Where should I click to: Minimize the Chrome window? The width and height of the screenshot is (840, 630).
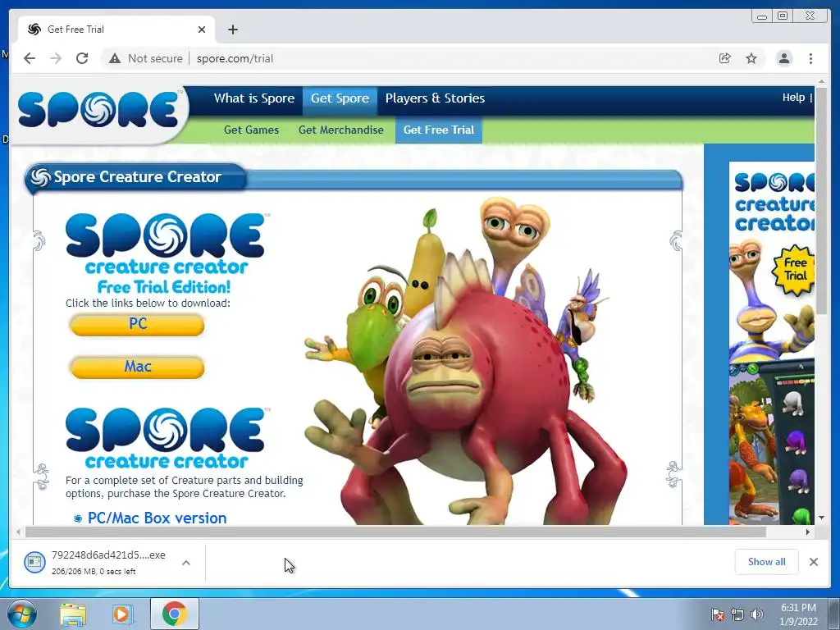coord(761,16)
